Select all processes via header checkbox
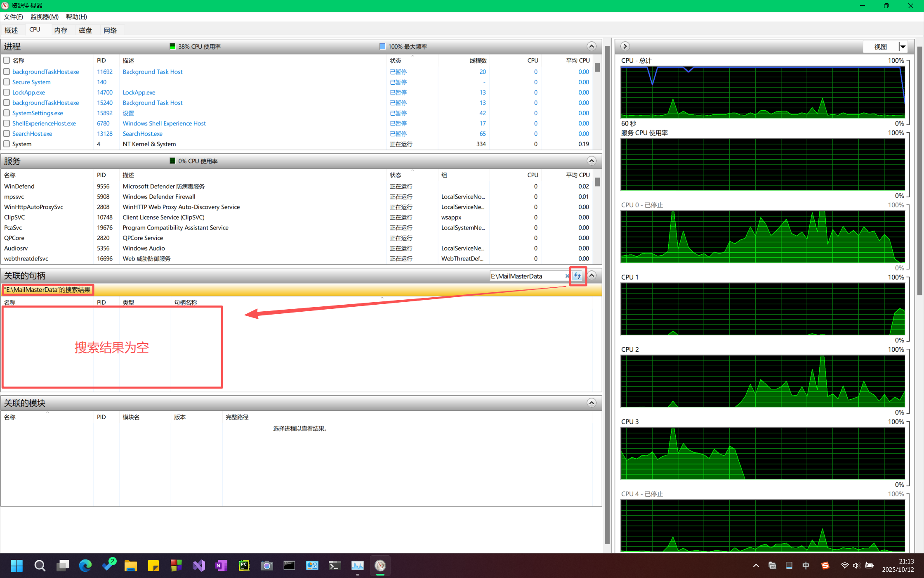The height and width of the screenshot is (578, 924). click(x=7, y=60)
